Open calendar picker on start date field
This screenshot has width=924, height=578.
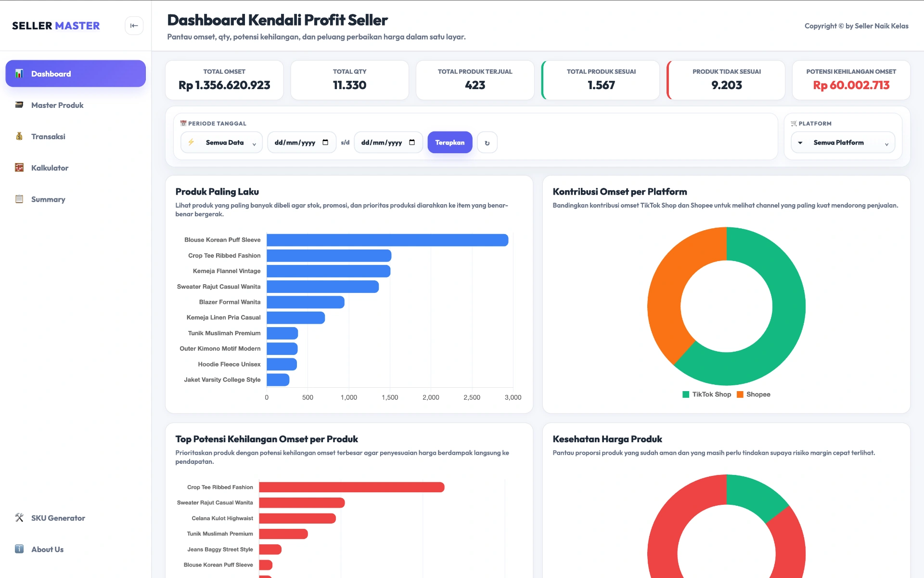pyautogui.click(x=325, y=143)
